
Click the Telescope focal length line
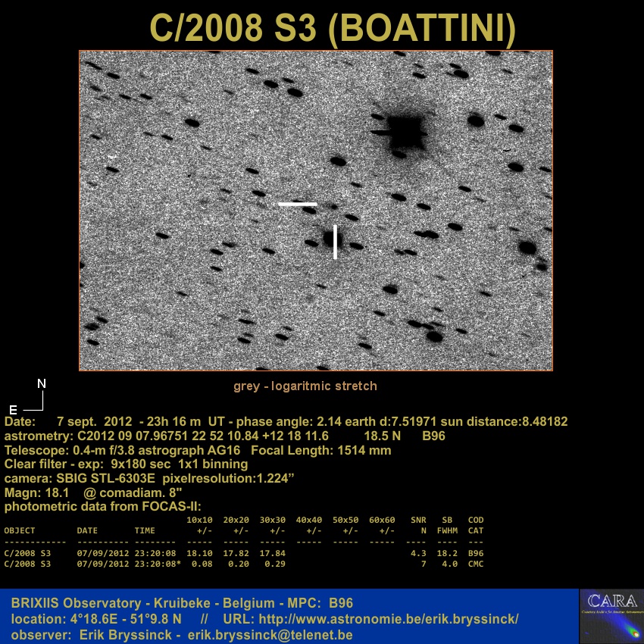(197, 450)
